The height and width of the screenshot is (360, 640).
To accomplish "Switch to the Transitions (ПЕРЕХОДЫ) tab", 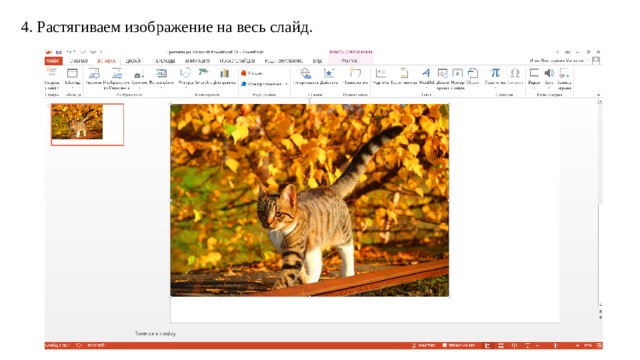I will click(165, 61).
